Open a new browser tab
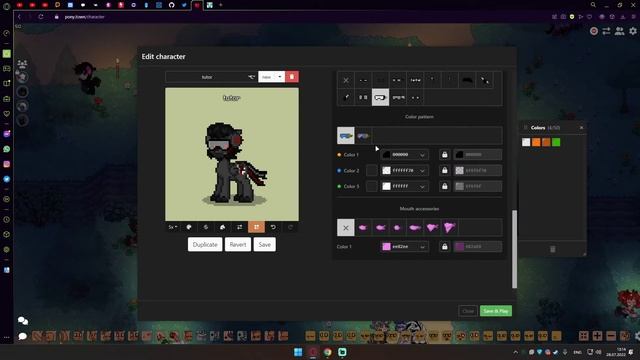The image size is (640, 360). coord(220,5)
